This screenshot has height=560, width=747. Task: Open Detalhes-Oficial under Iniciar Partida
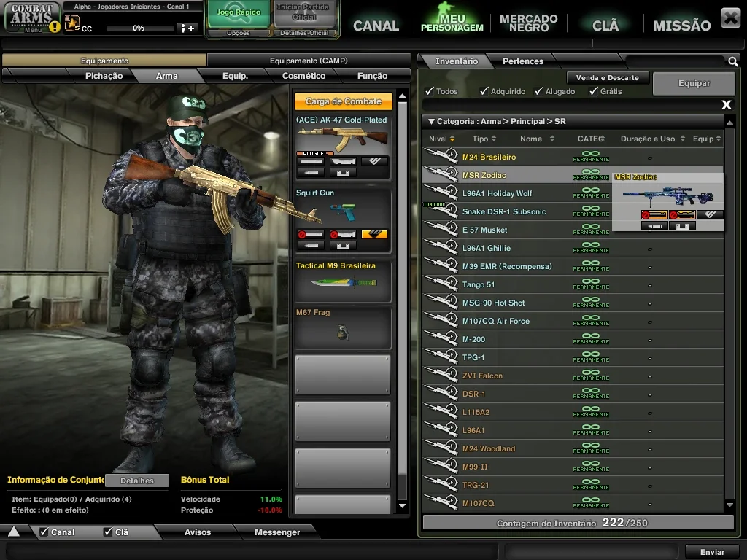(304, 33)
